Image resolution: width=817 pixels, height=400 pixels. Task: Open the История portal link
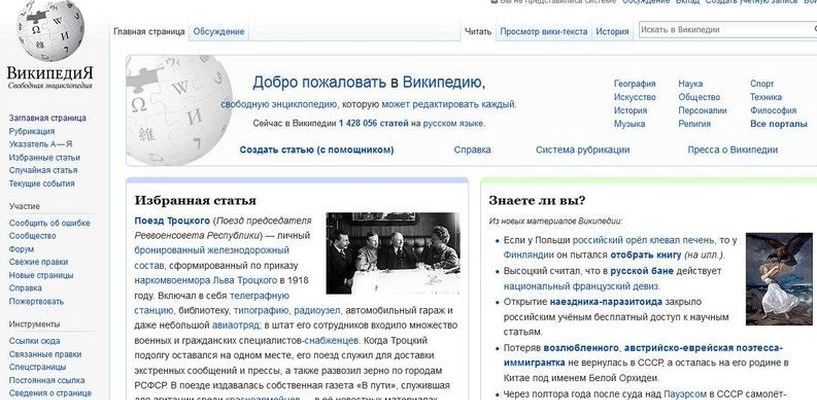(630, 110)
